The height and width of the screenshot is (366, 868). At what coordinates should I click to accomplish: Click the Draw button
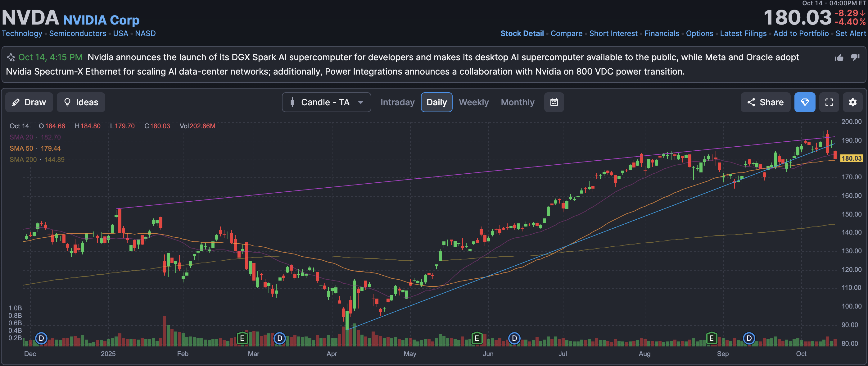29,102
